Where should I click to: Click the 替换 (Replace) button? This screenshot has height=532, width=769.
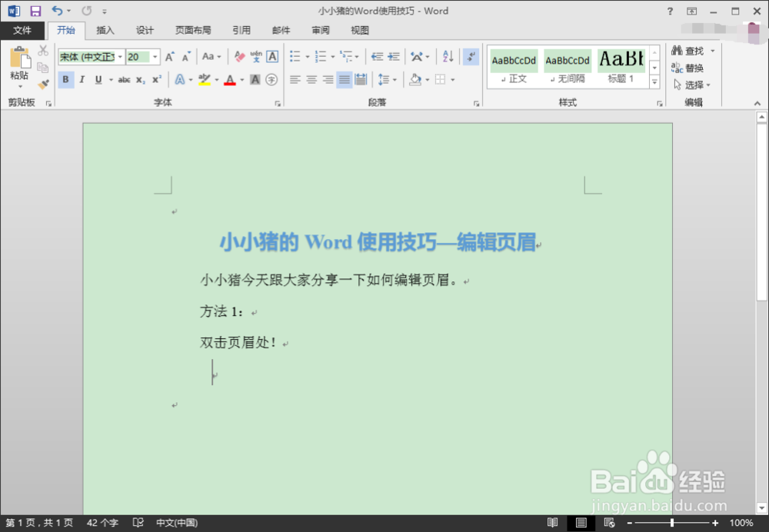coord(688,68)
